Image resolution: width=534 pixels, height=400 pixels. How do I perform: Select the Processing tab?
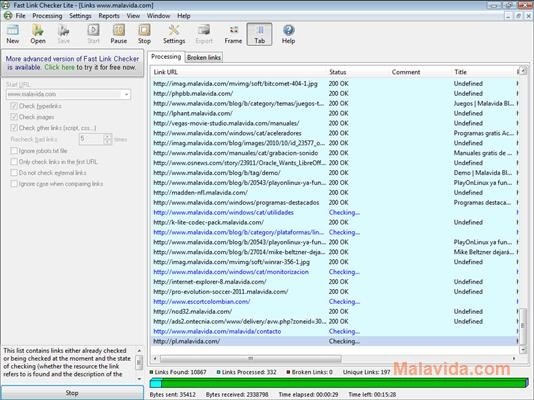tap(166, 57)
